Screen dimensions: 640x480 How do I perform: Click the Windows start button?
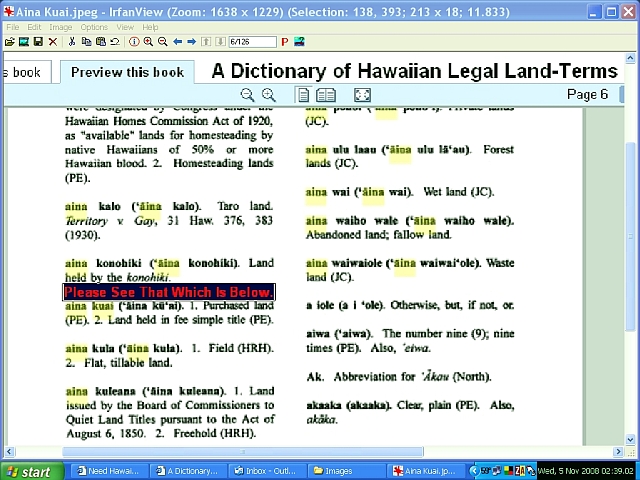(32, 471)
